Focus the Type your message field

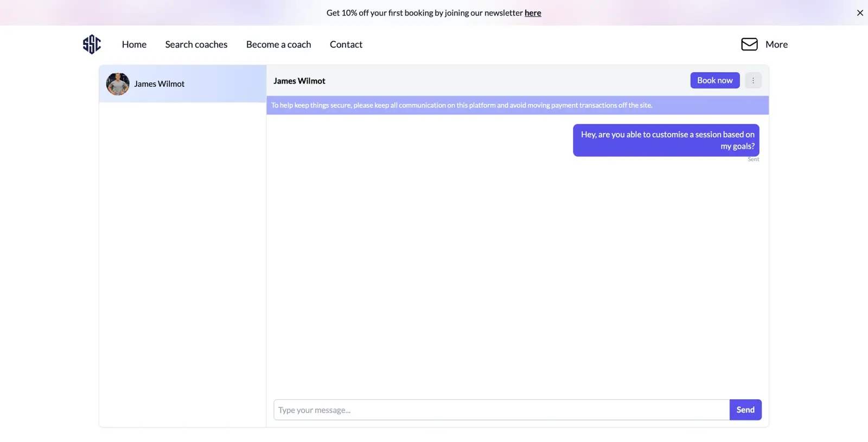(x=502, y=410)
